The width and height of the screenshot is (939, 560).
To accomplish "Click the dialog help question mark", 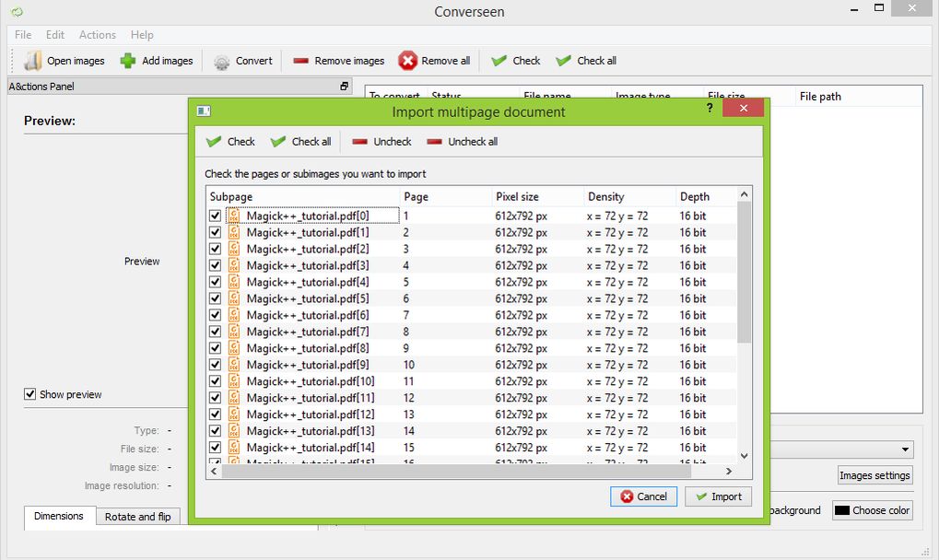I will (x=710, y=108).
